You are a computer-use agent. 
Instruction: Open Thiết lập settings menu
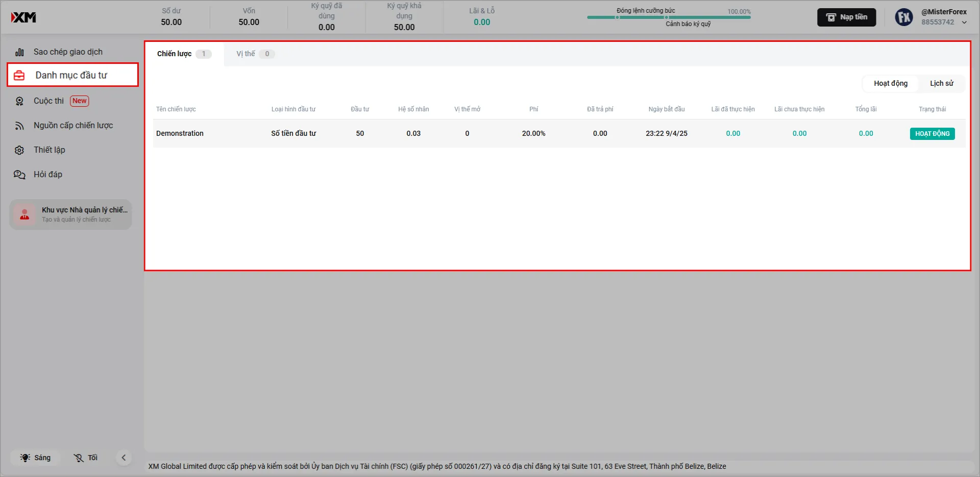click(49, 150)
